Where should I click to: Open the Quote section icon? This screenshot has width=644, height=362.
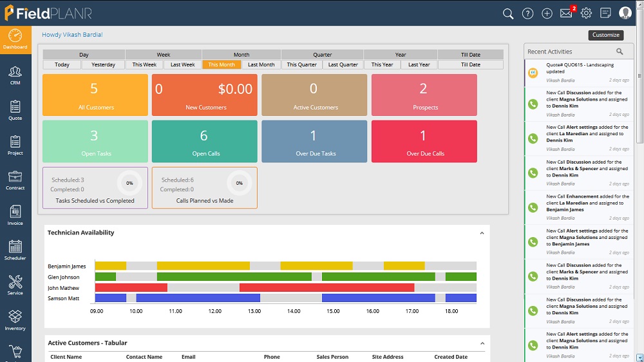tap(15, 110)
